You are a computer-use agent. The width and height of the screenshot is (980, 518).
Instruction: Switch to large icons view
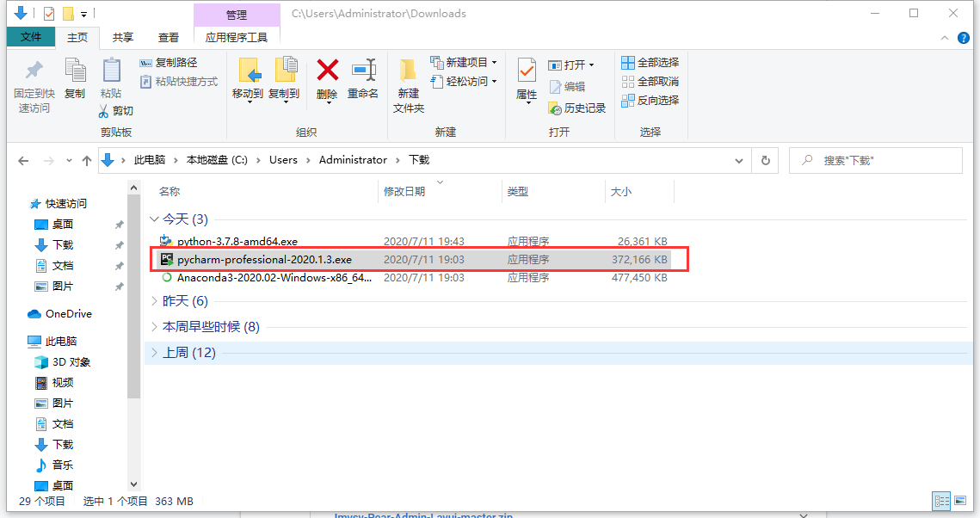pyautogui.click(x=960, y=501)
